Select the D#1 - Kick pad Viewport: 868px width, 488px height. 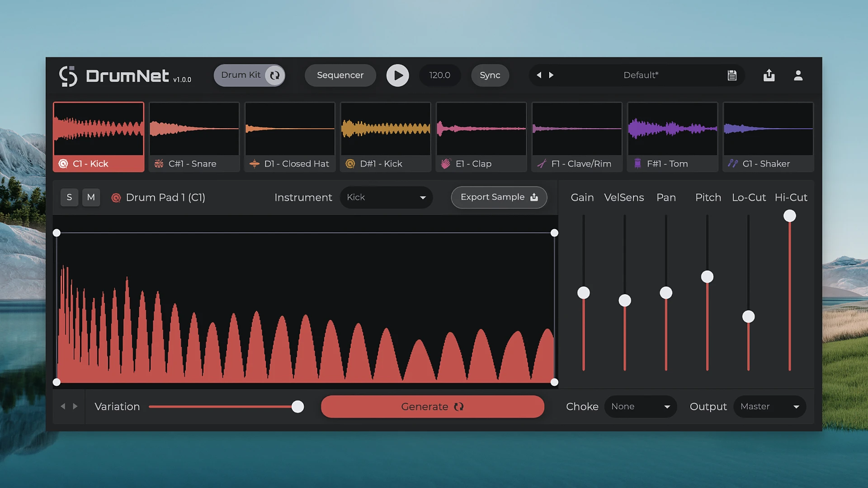pyautogui.click(x=386, y=137)
